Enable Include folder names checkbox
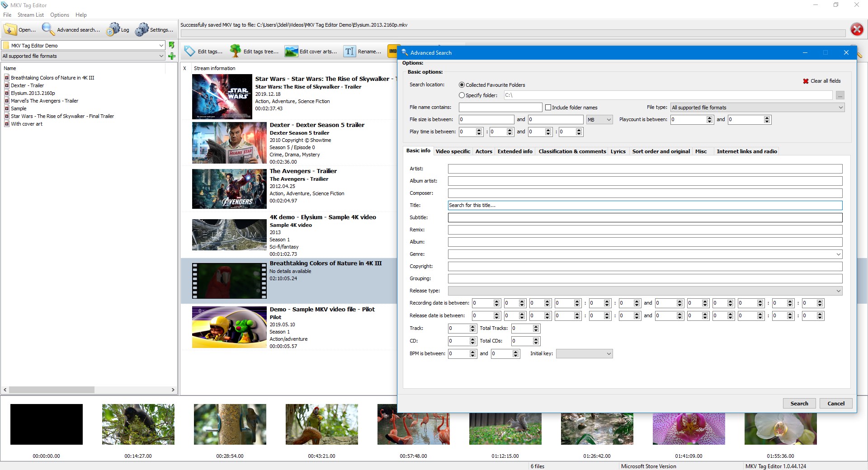 [x=548, y=108]
